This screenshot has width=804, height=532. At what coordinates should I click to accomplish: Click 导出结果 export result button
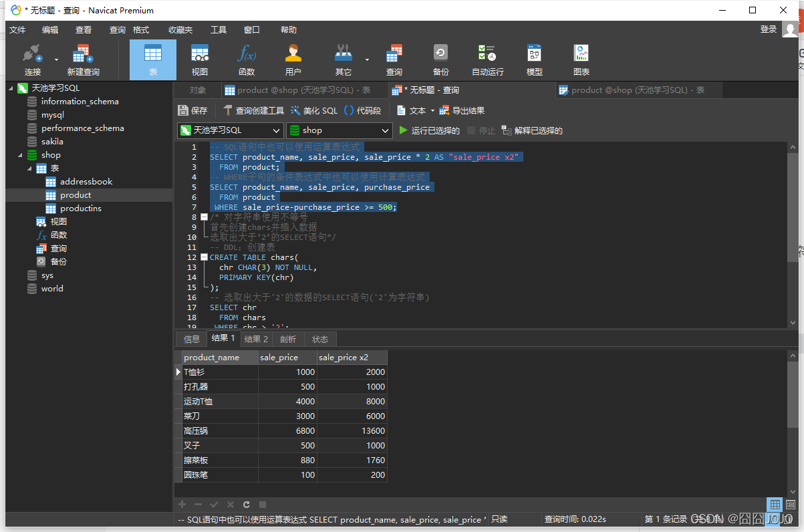pyautogui.click(x=462, y=111)
